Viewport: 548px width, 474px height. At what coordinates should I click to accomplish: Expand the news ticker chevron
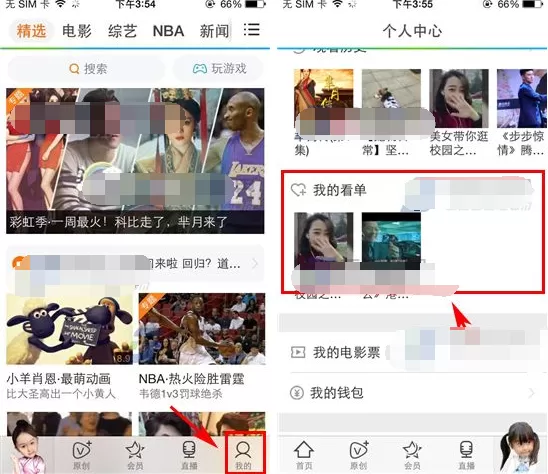tap(255, 263)
